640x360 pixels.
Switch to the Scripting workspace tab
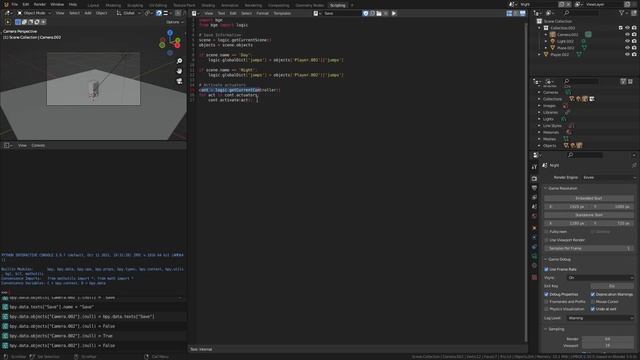click(338, 5)
